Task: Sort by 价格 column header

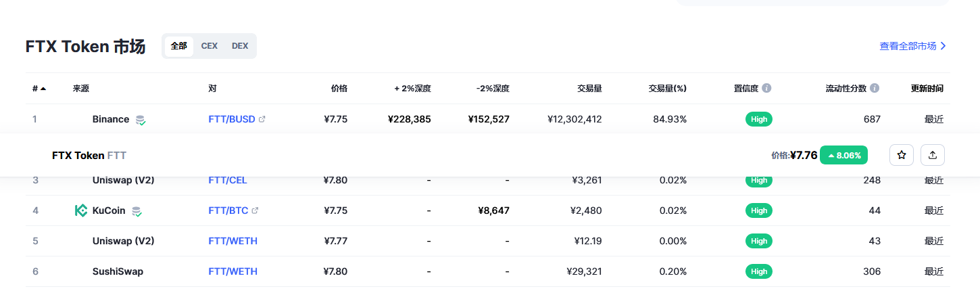Action: 339,89
